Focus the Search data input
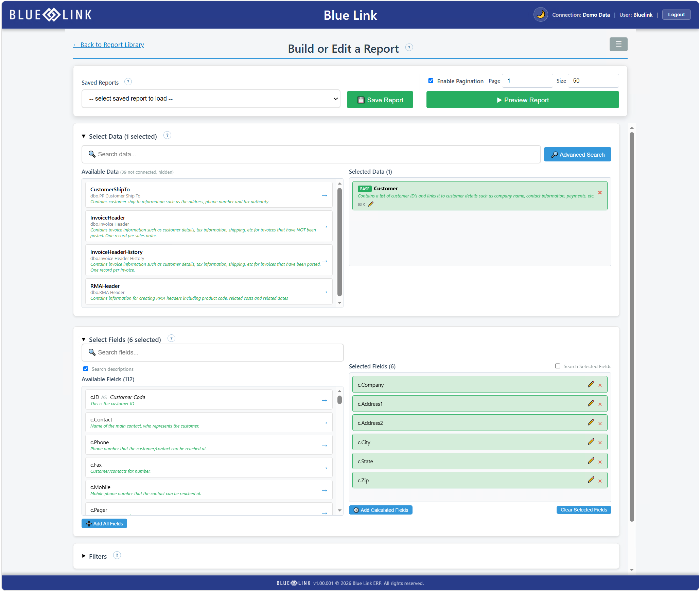The image size is (700, 591). (311, 154)
